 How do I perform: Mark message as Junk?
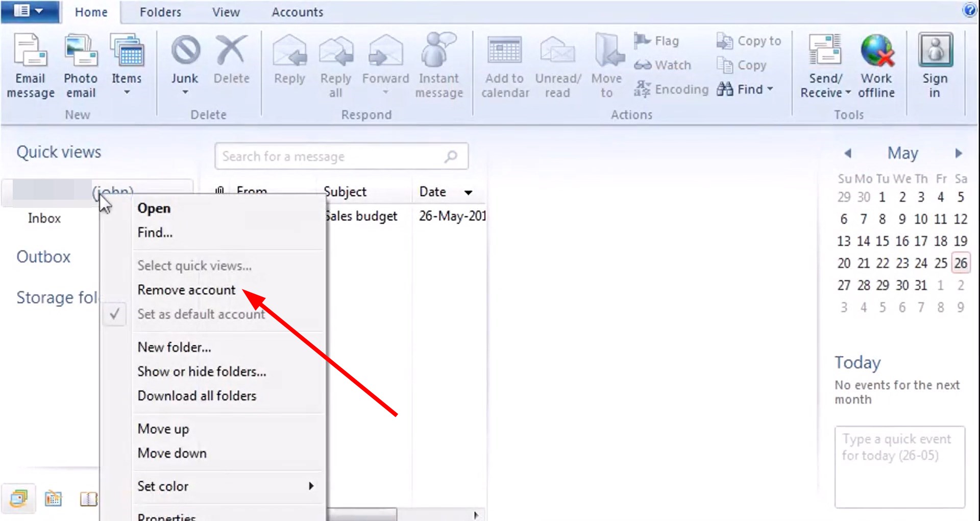[x=185, y=61]
